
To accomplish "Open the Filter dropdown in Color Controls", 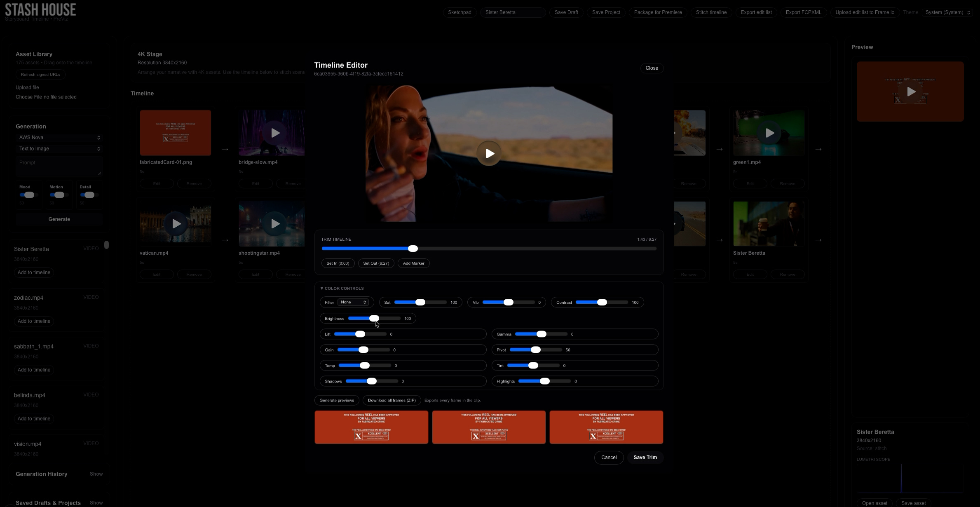I will (354, 302).
